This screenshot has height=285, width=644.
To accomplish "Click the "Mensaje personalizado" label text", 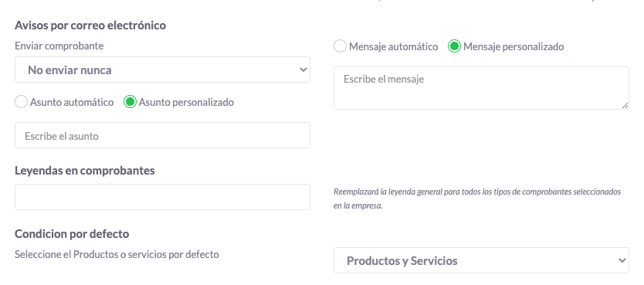I will (514, 47).
